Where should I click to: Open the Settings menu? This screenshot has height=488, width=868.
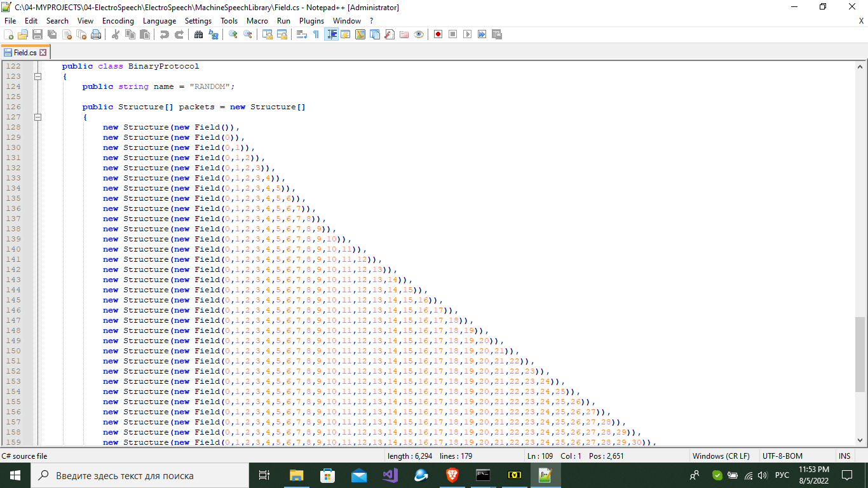click(x=198, y=21)
